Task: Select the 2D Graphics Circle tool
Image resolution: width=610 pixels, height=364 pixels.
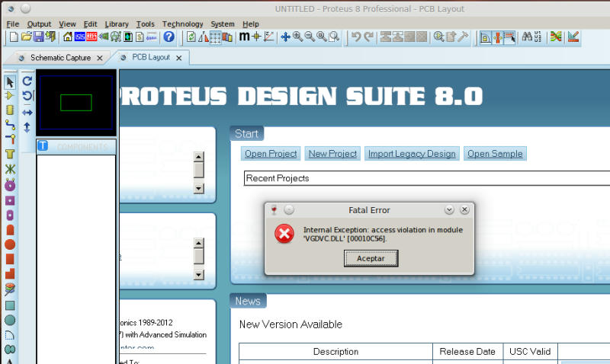Action: [x=10, y=320]
